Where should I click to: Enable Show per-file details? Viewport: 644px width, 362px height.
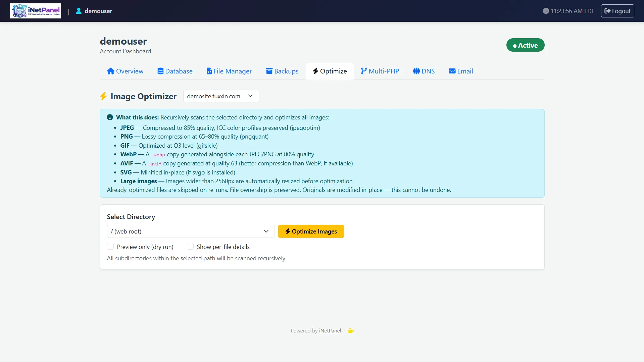coord(190,246)
